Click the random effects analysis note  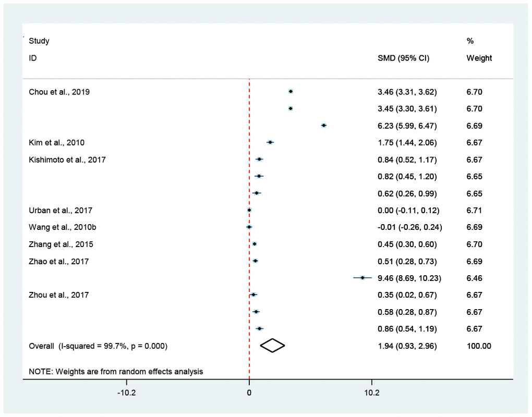116,372
